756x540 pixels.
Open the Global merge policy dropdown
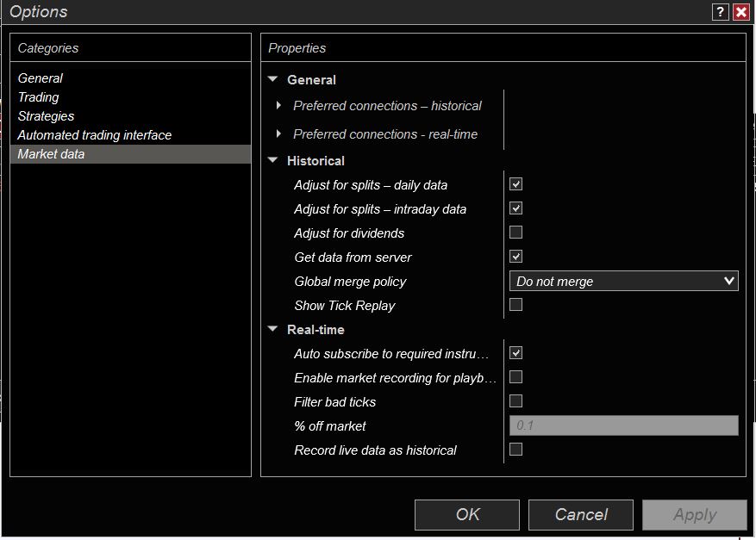[x=624, y=281]
